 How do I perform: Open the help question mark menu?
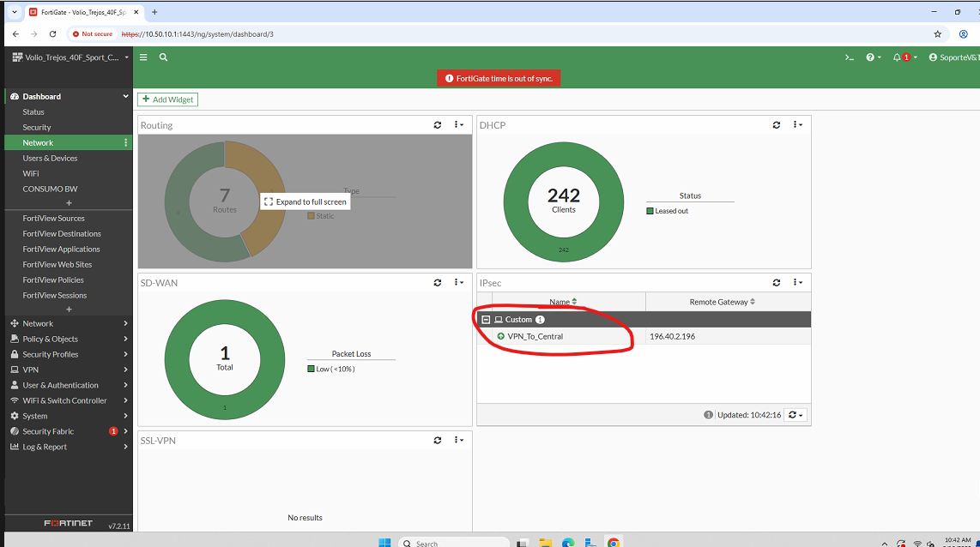pos(873,57)
